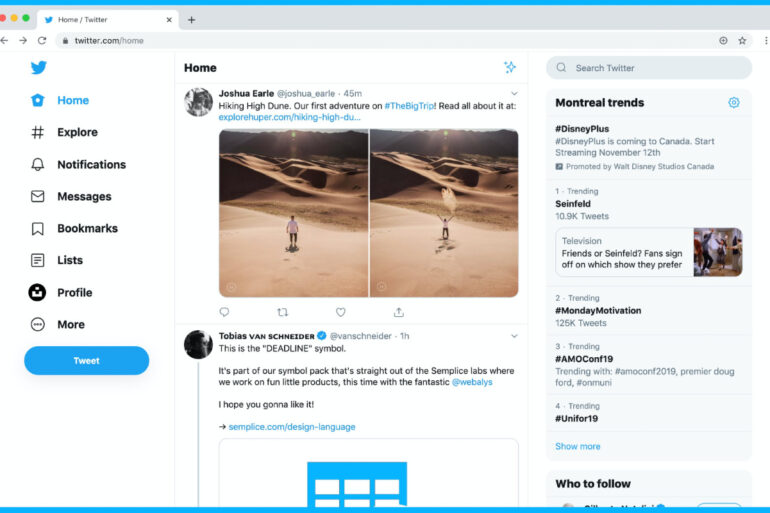This screenshot has width=770, height=513.
Task: Click the search magnifier icon
Action: 561,68
